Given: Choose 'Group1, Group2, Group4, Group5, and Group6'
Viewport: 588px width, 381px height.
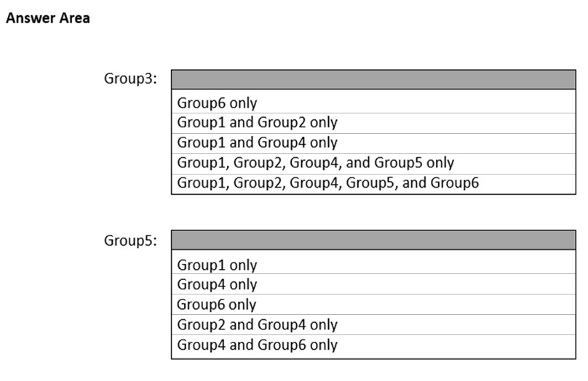Looking at the screenshot, I should [328, 182].
